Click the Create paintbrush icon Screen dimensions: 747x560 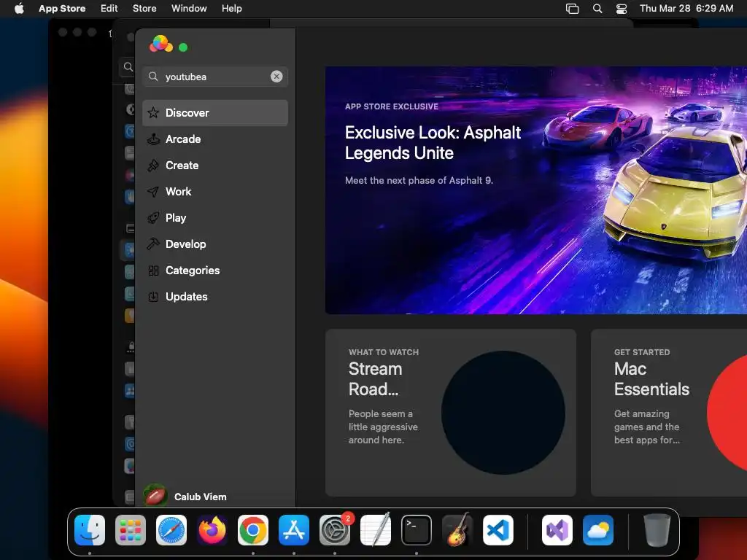[x=153, y=166]
